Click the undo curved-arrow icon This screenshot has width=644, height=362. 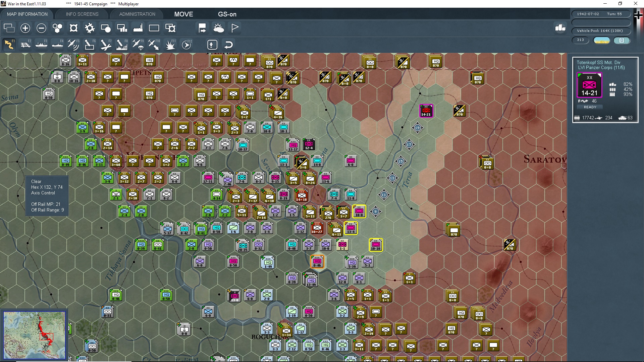228,45
